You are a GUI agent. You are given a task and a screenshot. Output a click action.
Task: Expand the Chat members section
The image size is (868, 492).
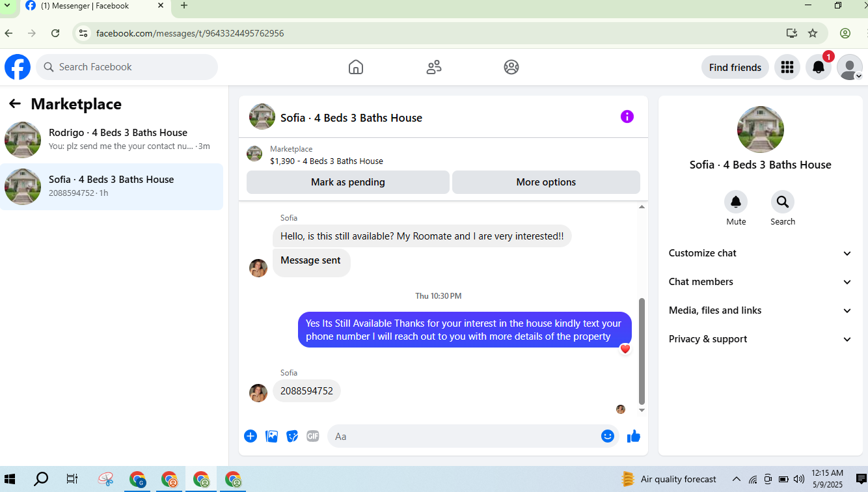(760, 282)
